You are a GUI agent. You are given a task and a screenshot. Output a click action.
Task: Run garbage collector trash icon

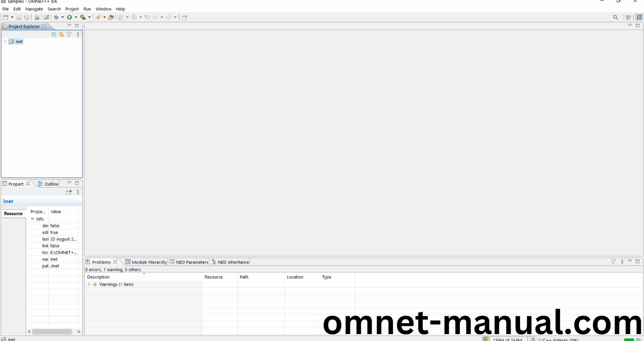point(533,339)
